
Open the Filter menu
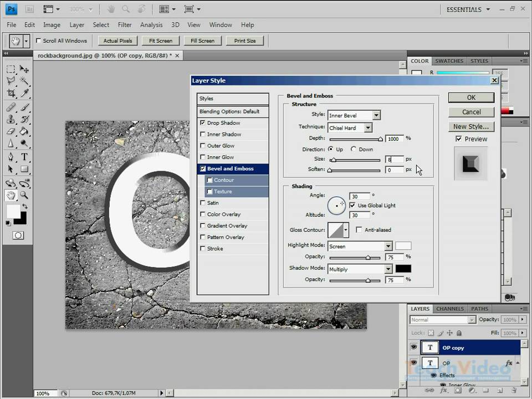pyautogui.click(x=125, y=25)
